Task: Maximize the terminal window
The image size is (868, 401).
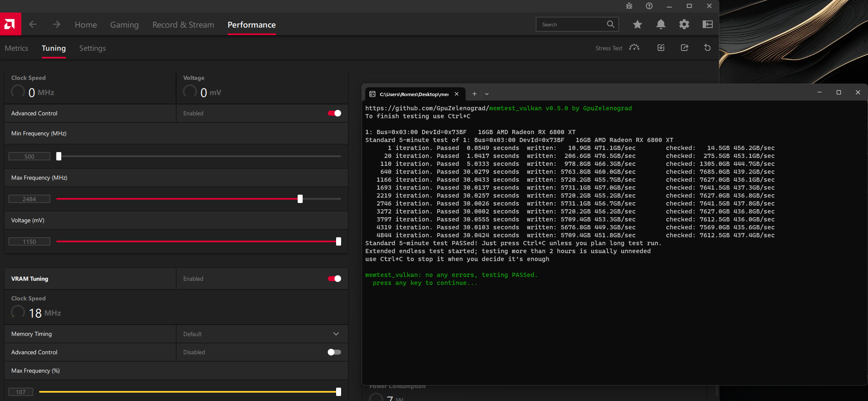Action: 839,92
